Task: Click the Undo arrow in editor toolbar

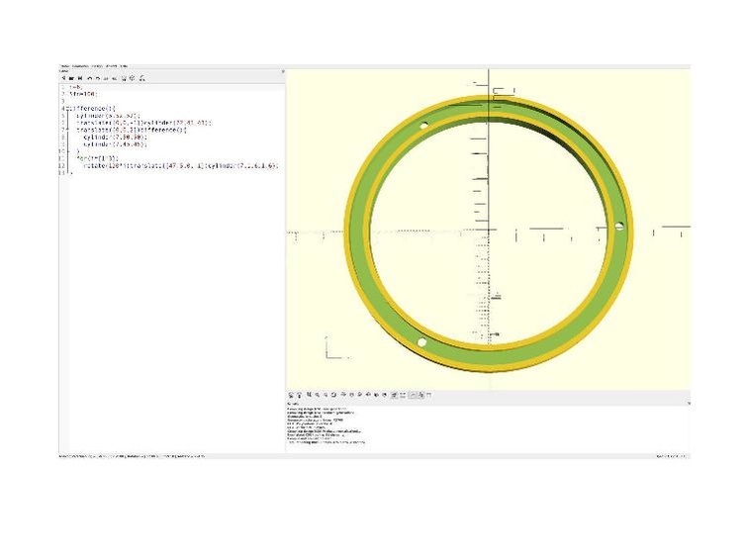Action: [x=89, y=78]
